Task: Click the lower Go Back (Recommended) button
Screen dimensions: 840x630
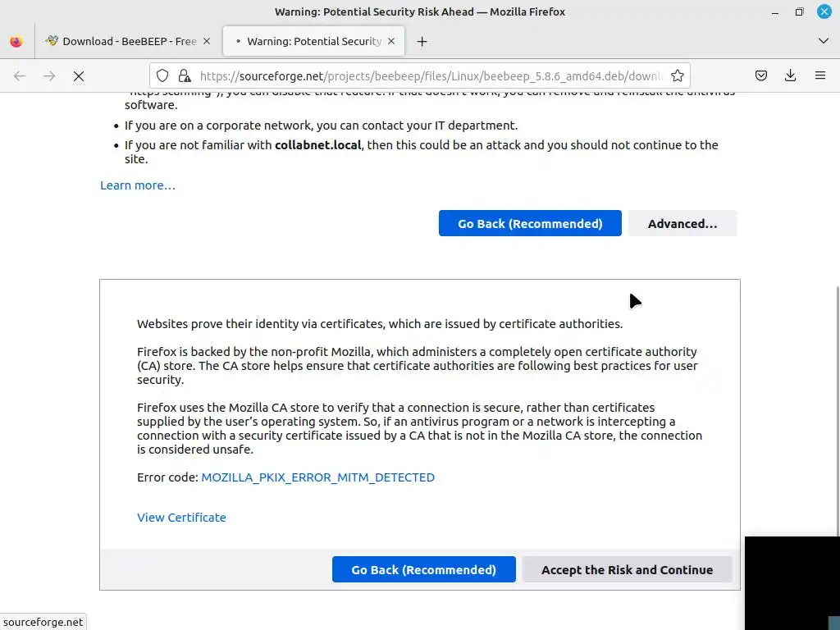Action: pyautogui.click(x=424, y=569)
